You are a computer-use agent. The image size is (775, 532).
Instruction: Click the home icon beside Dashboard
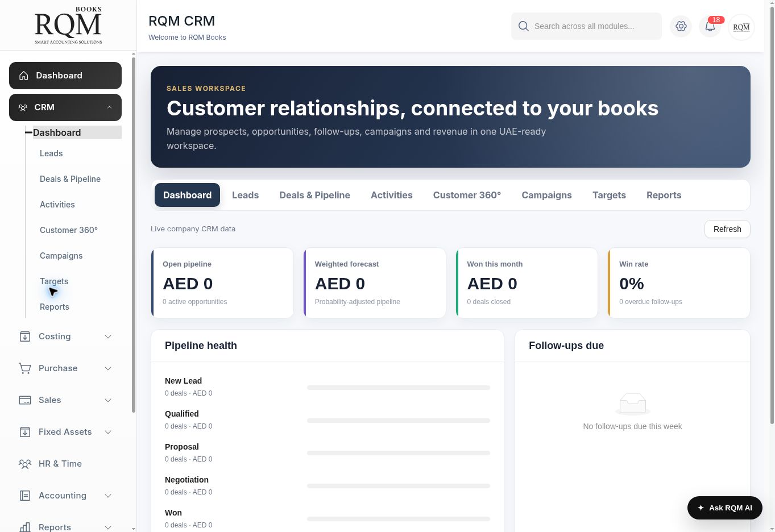(x=24, y=76)
